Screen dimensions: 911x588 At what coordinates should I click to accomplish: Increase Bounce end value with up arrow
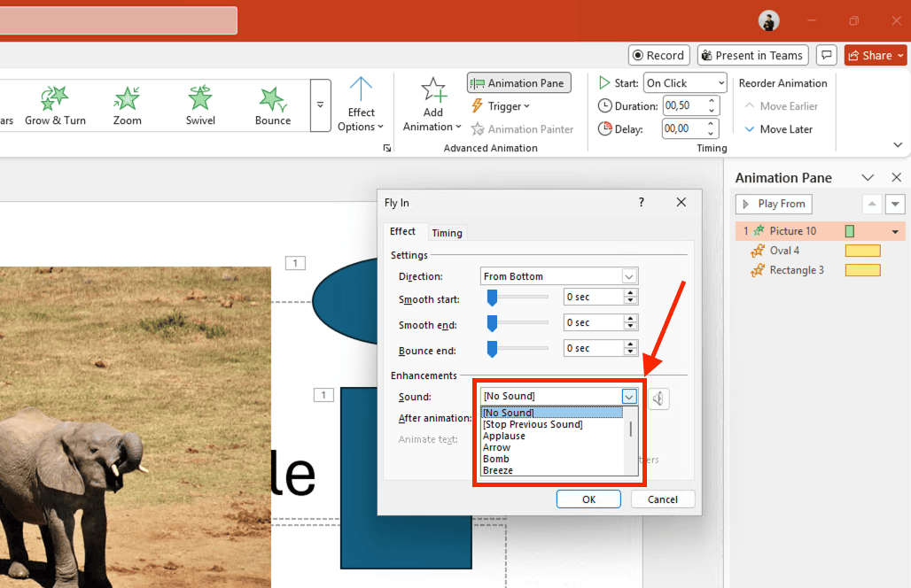[630, 344]
